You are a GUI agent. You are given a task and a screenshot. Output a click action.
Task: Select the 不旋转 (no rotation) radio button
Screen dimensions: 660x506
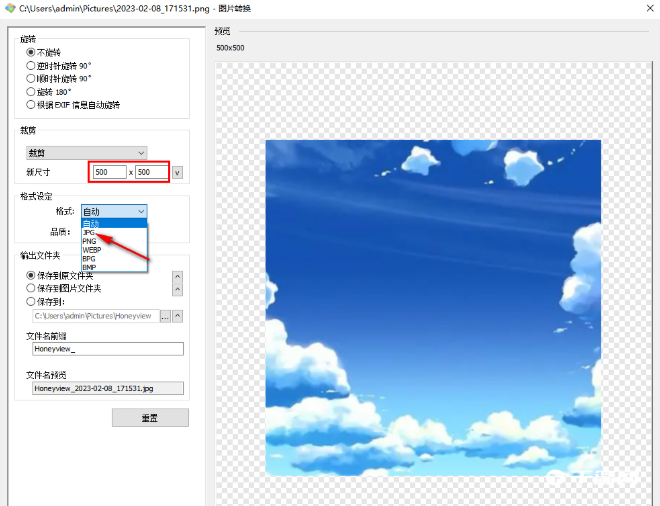coord(31,52)
